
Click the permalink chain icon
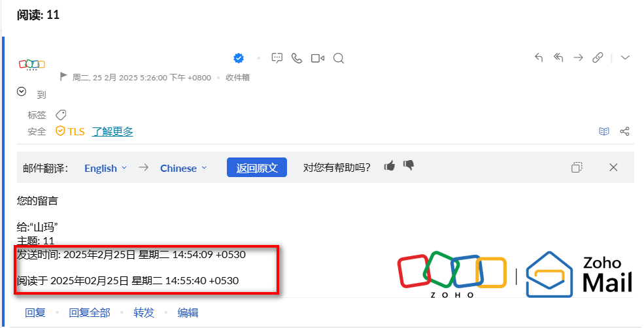(598, 57)
